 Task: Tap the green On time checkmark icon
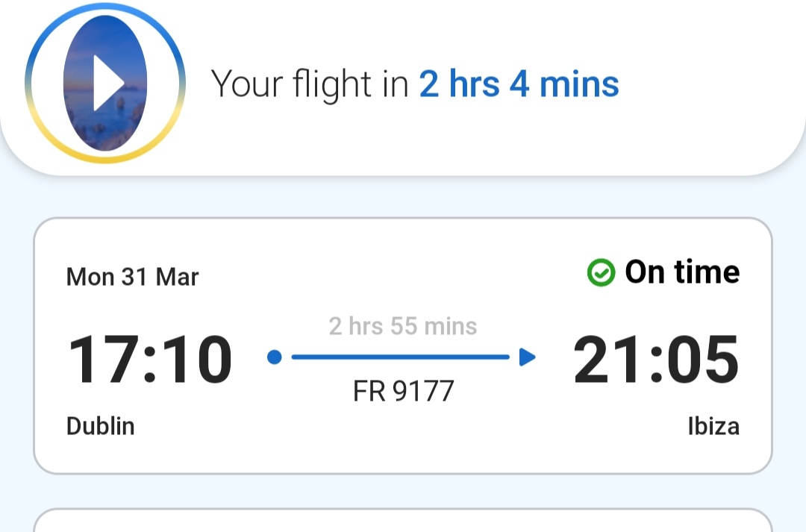coord(601,272)
